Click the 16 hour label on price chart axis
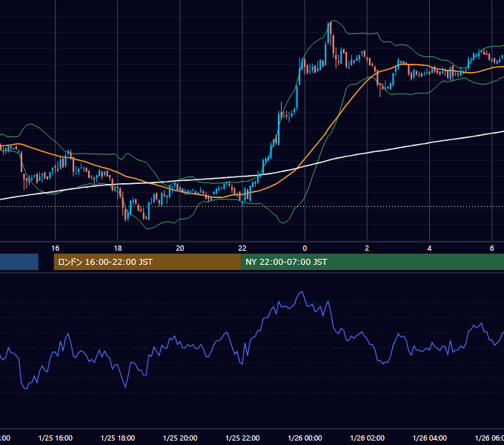The height and width of the screenshot is (445, 504). click(x=56, y=248)
